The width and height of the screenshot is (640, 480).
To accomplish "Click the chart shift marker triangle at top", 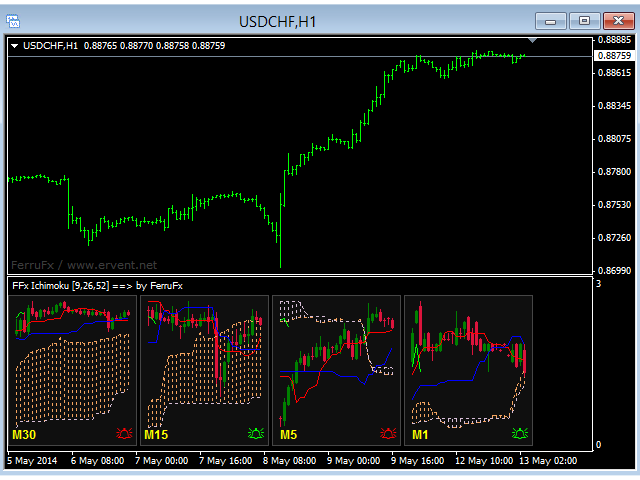I will pos(532,40).
